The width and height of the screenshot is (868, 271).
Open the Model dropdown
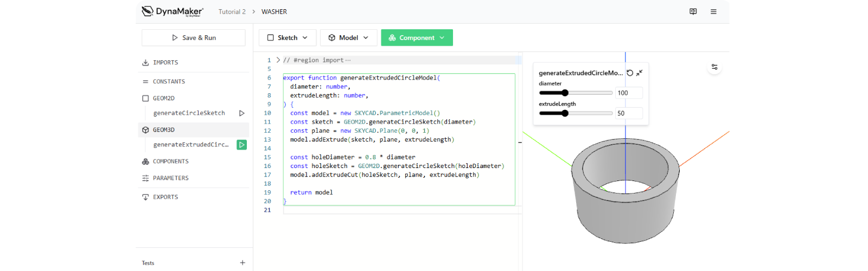pyautogui.click(x=348, y=38)
